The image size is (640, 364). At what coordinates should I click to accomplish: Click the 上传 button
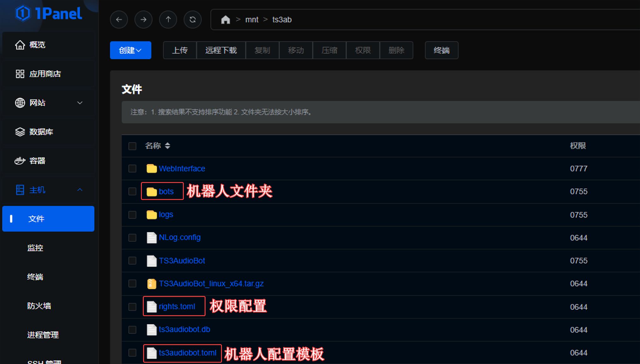click(180, 50)
